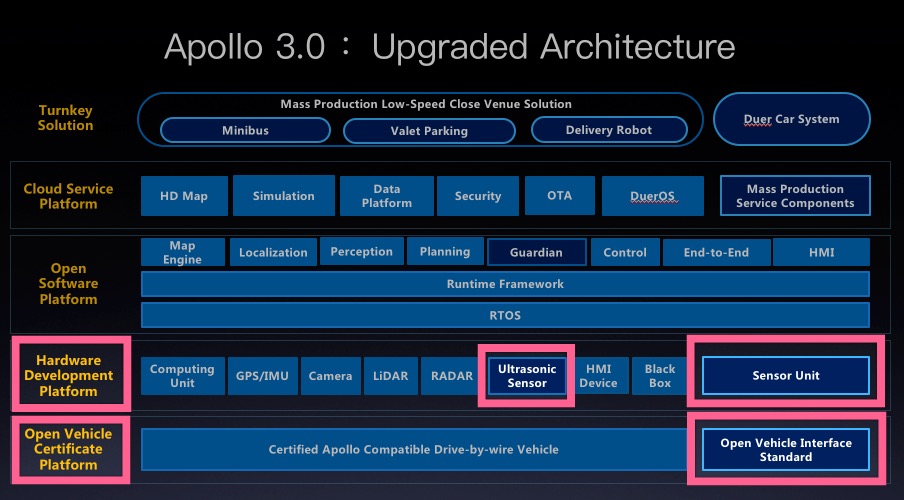Choose the Data Platform block
The width and height of the screenshot is (904, 500).
click(386, 196)
